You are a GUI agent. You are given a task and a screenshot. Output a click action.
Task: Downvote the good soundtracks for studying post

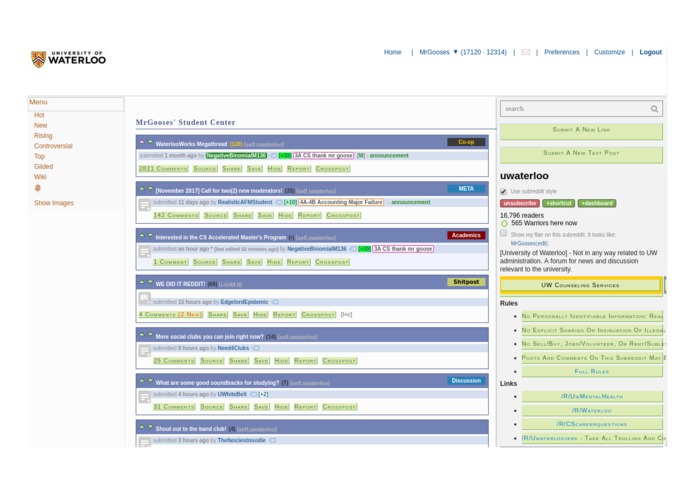(x=150, y=381)
